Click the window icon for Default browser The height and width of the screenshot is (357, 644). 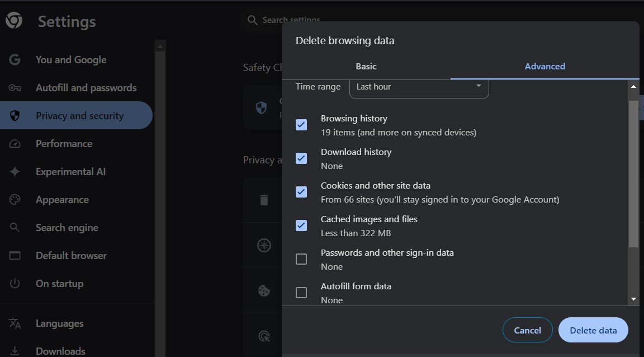click(x=15, y=255)
